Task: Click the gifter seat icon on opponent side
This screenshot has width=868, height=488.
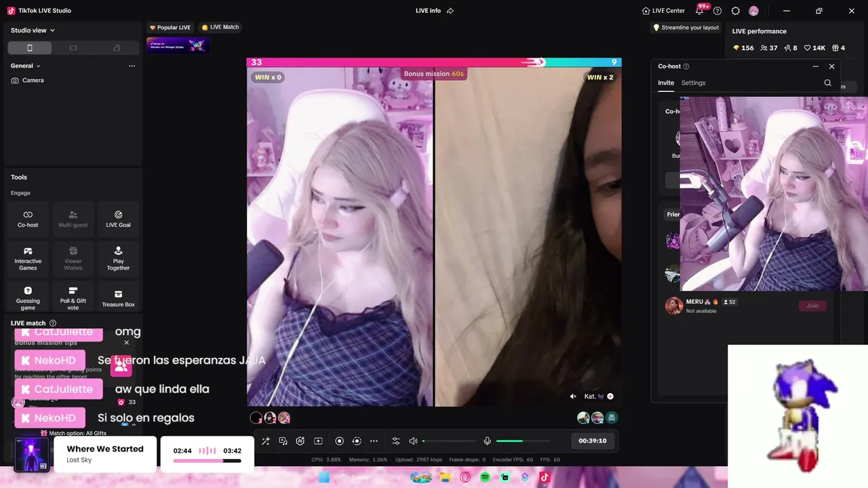Action: 612,418
